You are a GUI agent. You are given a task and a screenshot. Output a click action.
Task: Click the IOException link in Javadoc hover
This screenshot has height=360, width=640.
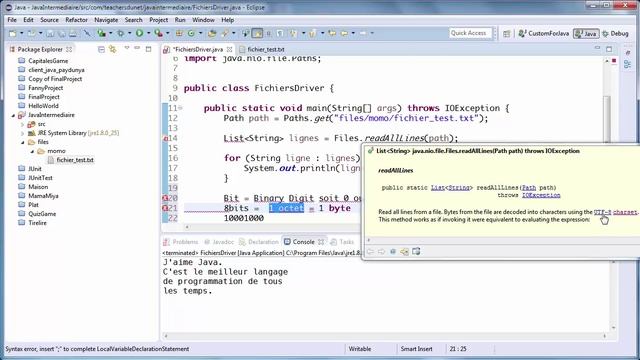pos(541,196)
